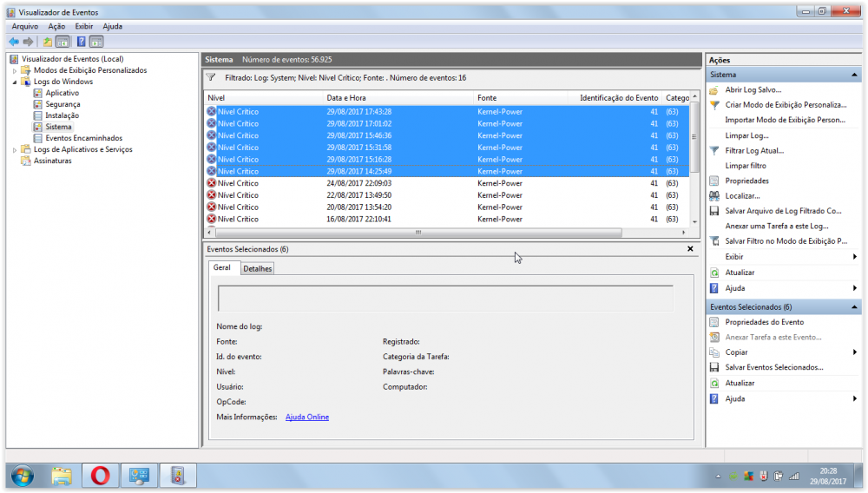Collapse the Sistema section in the actions pane

(855, 75)
